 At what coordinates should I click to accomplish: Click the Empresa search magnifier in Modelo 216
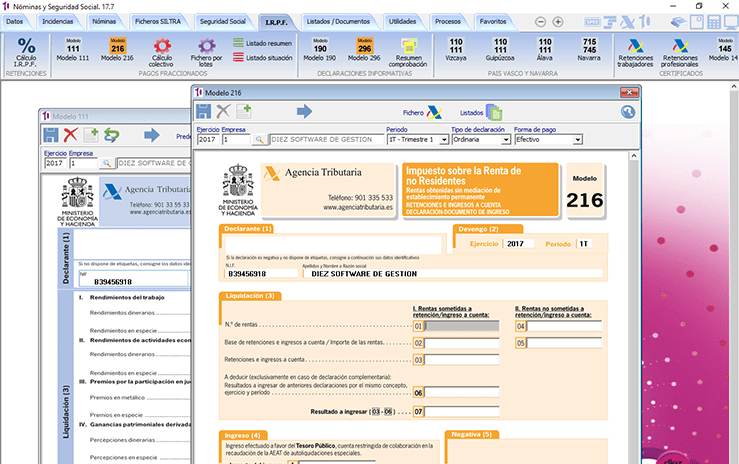[259, 140]
